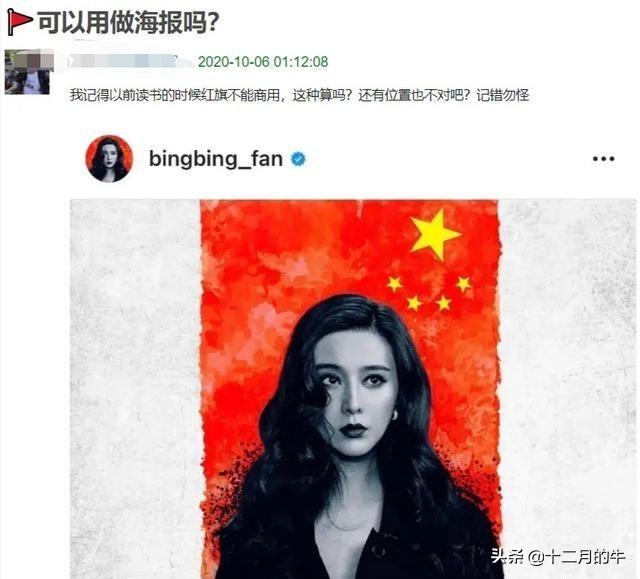
Task: Click the red flag icon beside the title
Action: 19,21
